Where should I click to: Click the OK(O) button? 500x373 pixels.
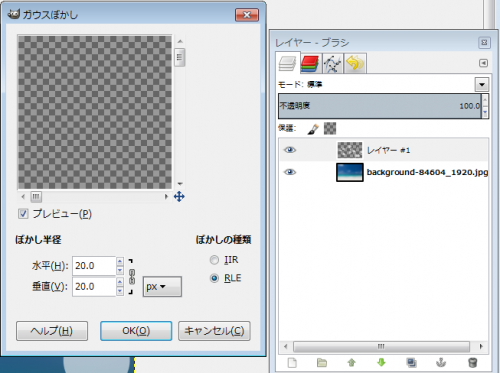(x=136, y=331)
